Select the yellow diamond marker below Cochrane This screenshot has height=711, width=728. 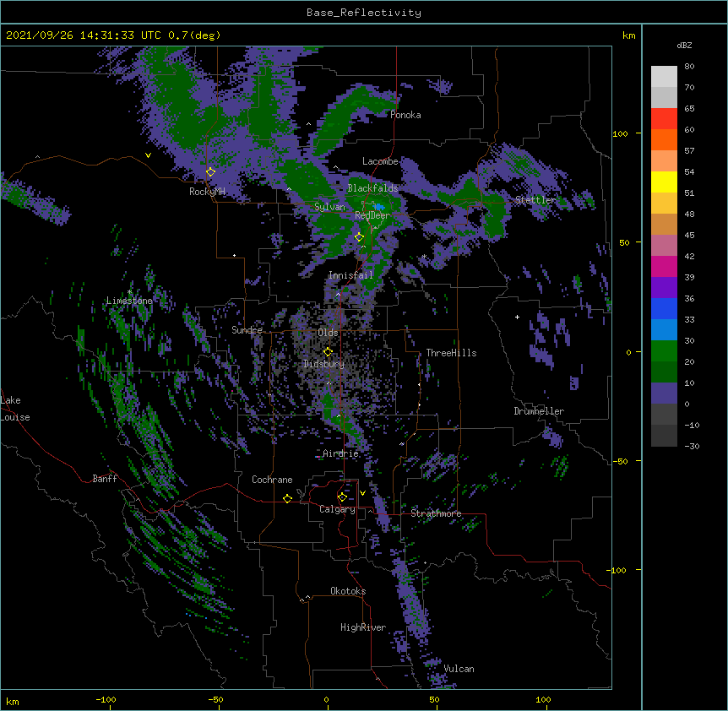tap(287, 498)
